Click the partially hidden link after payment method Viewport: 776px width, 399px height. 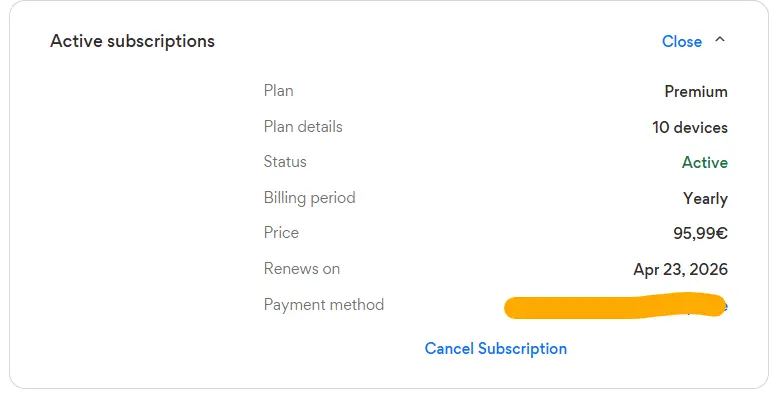[x=725, y=307]
